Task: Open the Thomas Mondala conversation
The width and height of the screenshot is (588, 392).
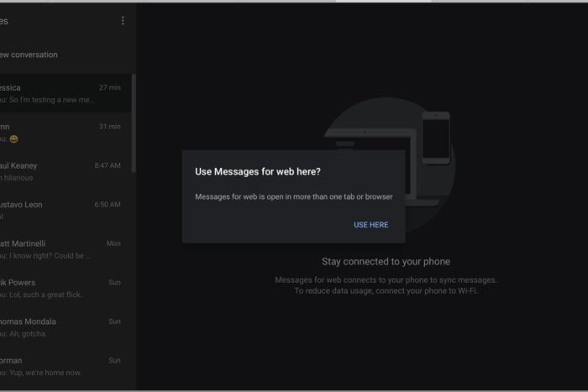Action: (x=66, y=327)
